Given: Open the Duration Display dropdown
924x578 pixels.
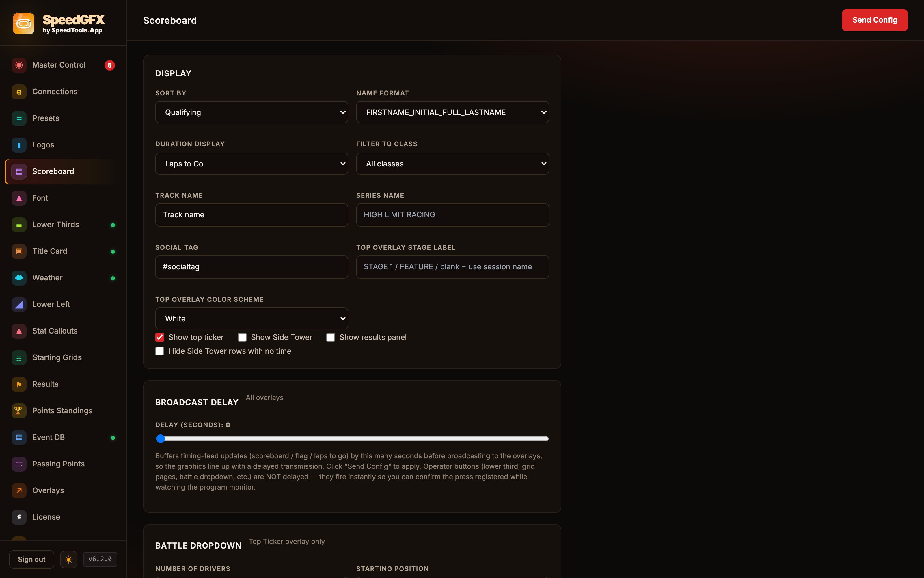Looking at the screenshot, I should click(x=252, y=164).
